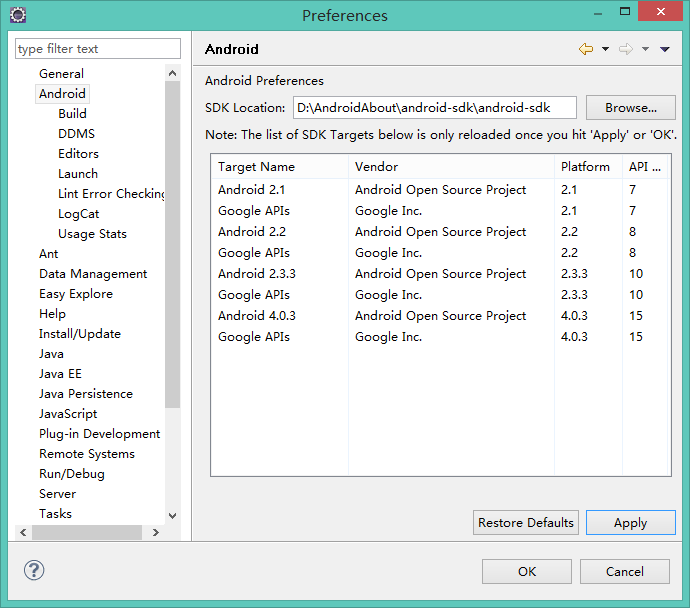Viewport: 690px width, 608px height.
Task: Sort by Target Name column header
Action: point(280,167)
